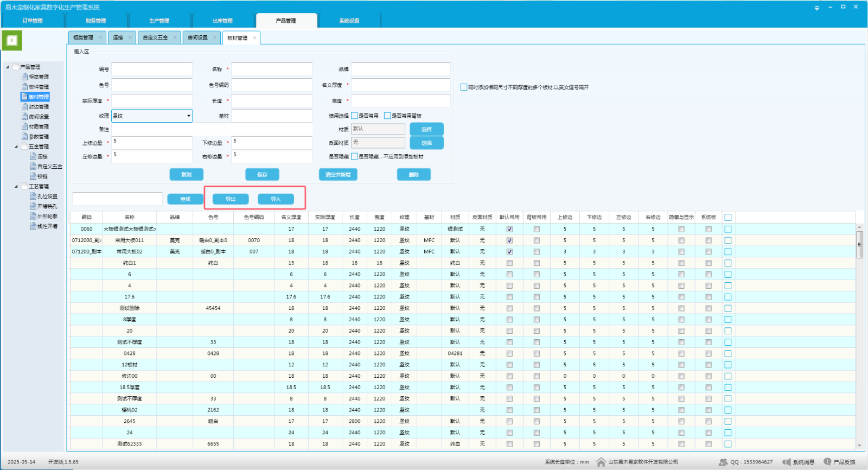The height and width of the screenshot is (470, 868).
Task: Check 背板常用 for row 常用大板011
Action: 537,240
